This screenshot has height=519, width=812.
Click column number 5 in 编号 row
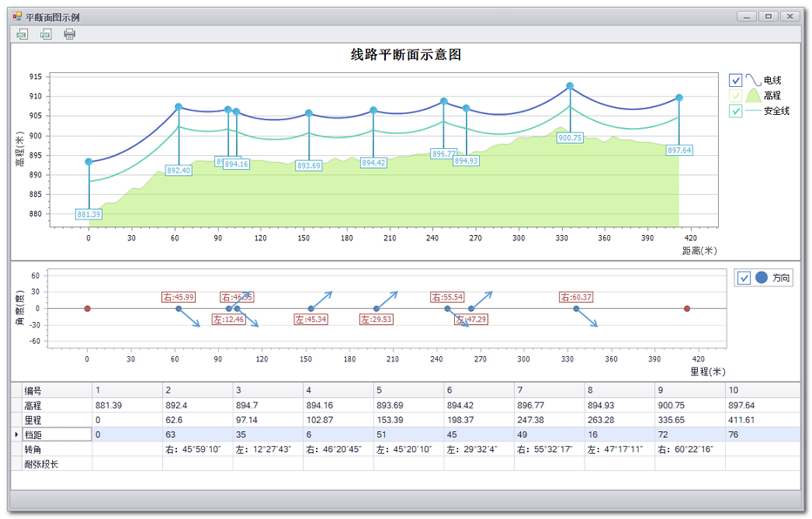[409, 391]
